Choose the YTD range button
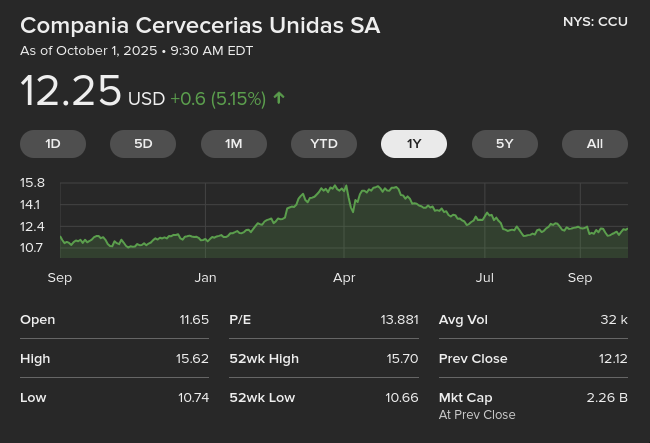The width and height of the screenshot is (650, 443). pyautogui.click(x=324, y=144)
